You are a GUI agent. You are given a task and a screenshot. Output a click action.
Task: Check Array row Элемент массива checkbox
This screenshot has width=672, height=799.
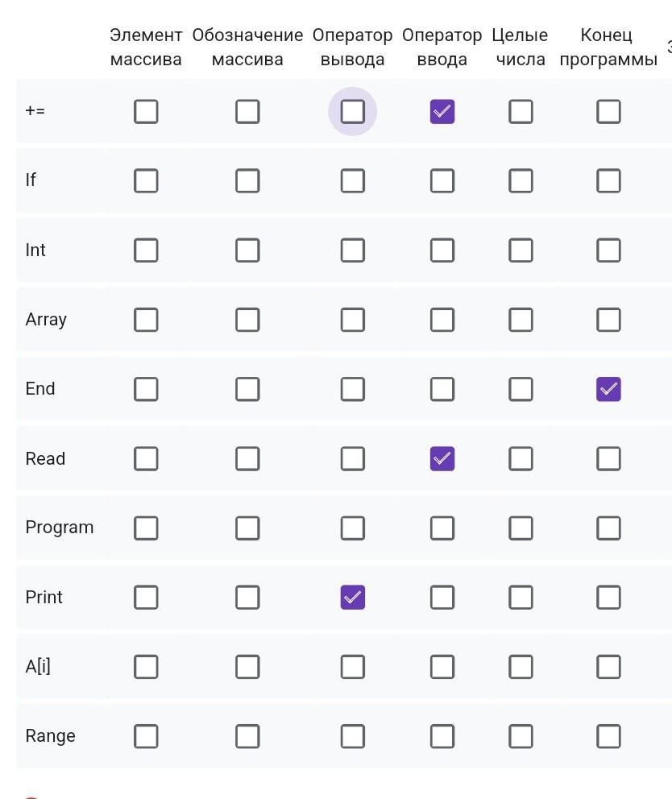[x=146, y=320]
